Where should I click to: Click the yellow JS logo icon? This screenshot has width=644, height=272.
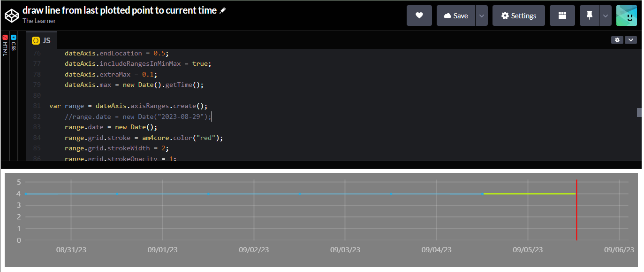36,40
